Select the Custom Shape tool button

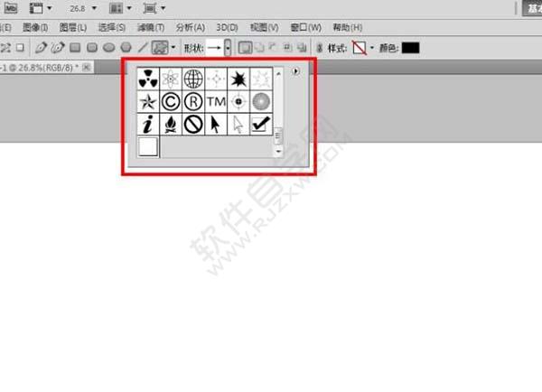(160, 48)
